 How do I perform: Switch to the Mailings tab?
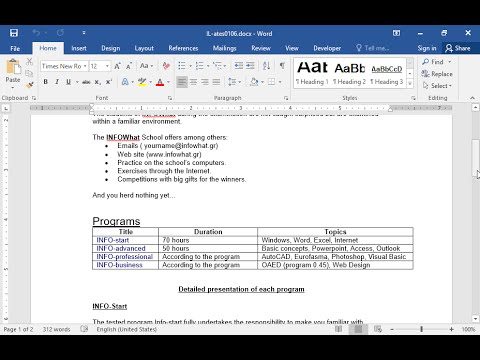(225, 48)
